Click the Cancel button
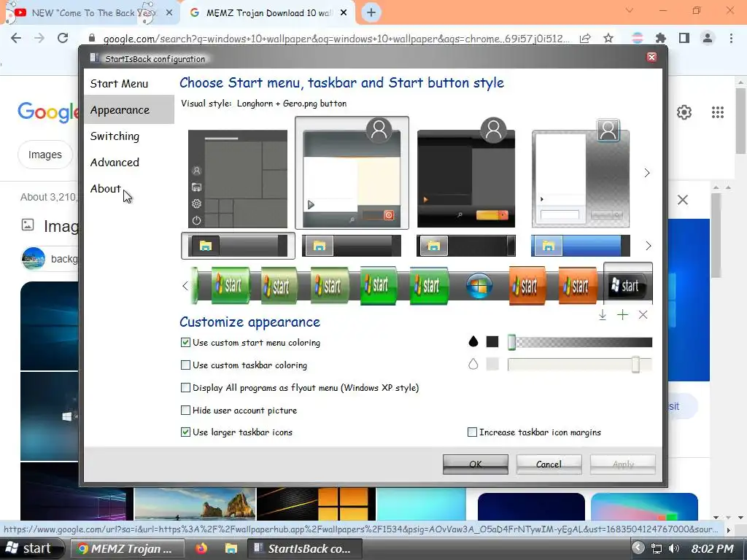The image size is (747, 560). (x=549, y=464)
